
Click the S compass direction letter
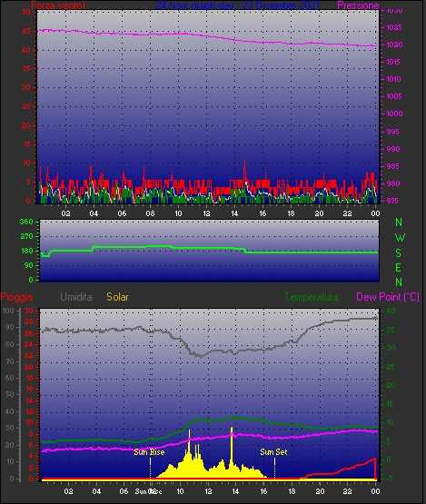[399, 253]
